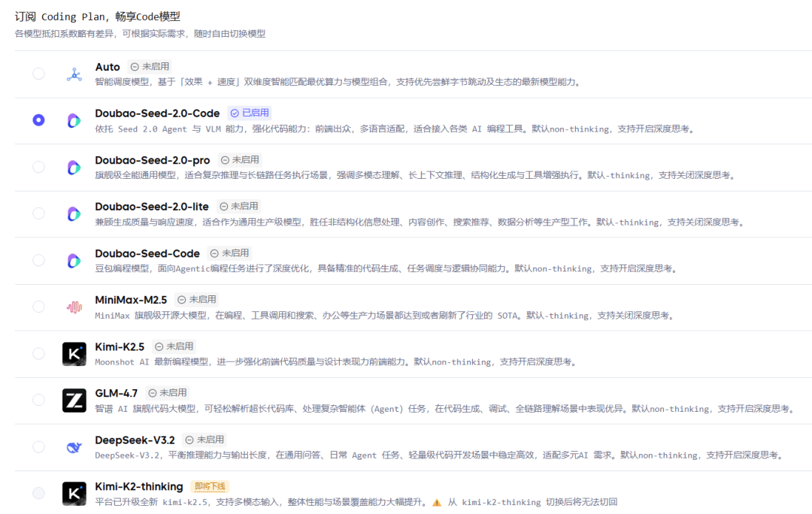Select the DeepSeek-V3.2 radio button
Screen dimensions: 812x514
pyautogui.click(x=38, y=446)
